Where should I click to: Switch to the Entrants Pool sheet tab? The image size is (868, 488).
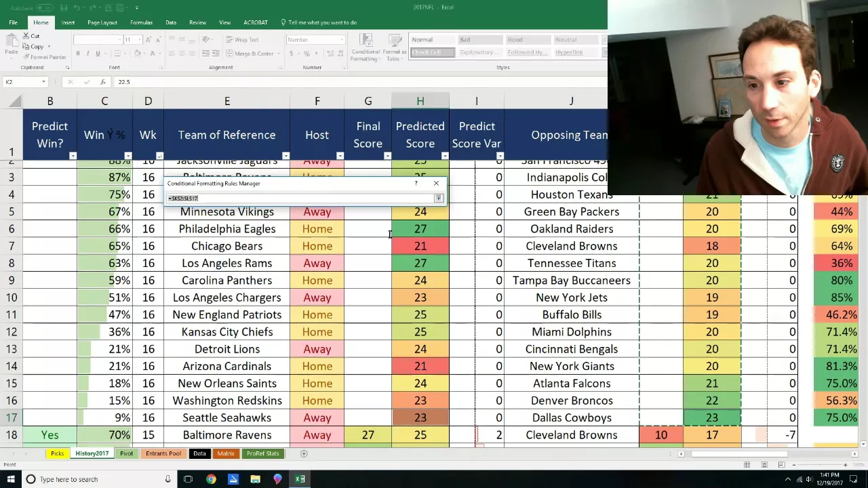click(163, 453)
